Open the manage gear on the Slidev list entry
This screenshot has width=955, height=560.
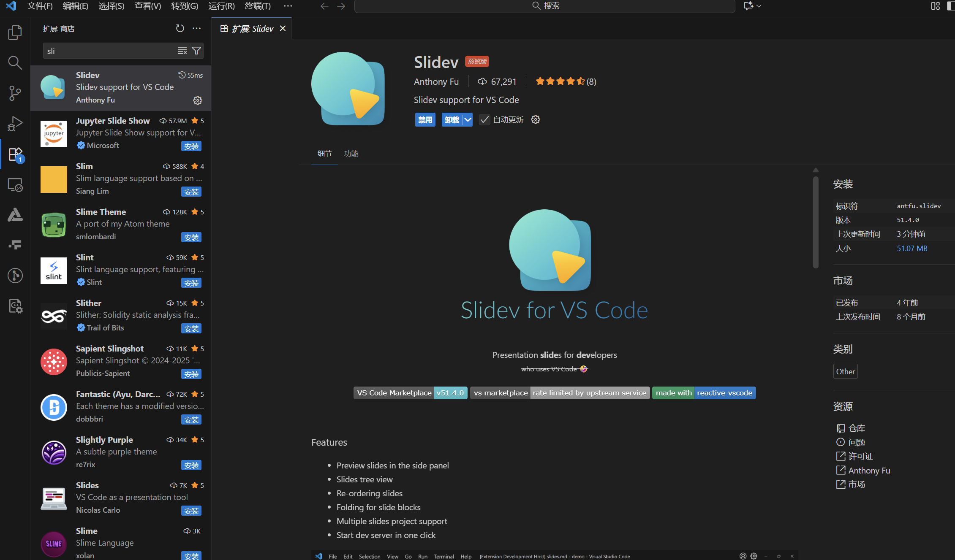tap(197, 100)
